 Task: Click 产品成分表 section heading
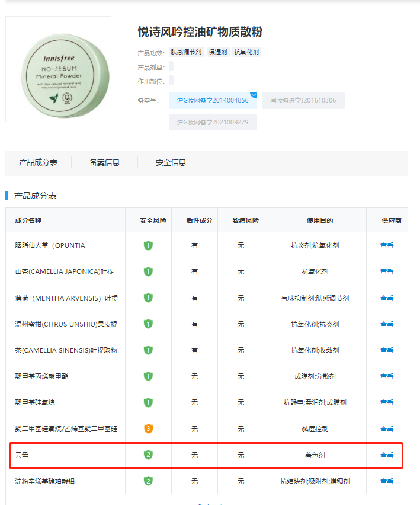click(x=35, y=196)
